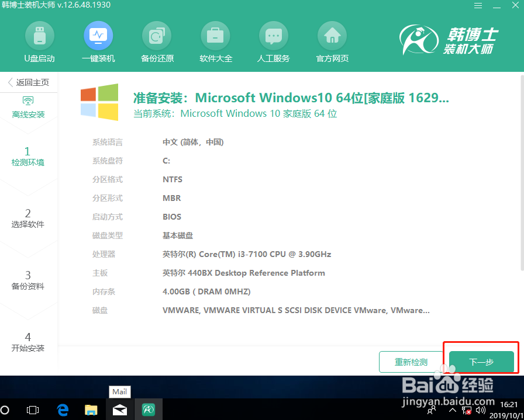Browse the 软件大全 software collection

(x=215, y=41)
